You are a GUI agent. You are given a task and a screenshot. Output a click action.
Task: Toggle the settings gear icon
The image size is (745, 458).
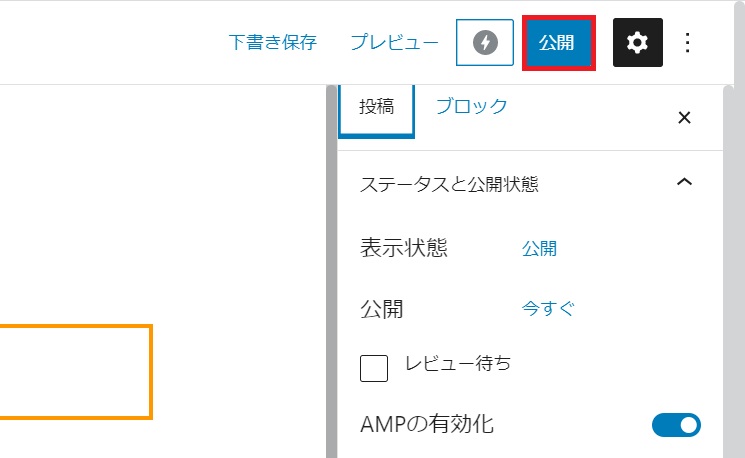637,43
